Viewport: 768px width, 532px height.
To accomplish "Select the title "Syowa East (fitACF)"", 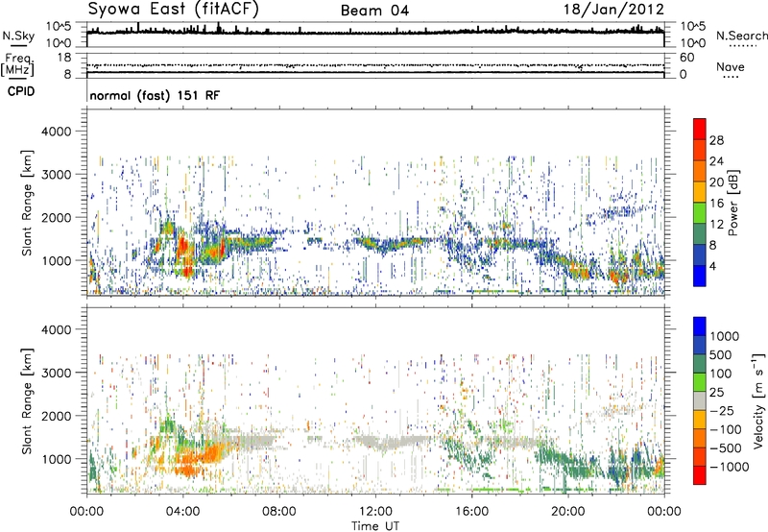I will (173, 9).
